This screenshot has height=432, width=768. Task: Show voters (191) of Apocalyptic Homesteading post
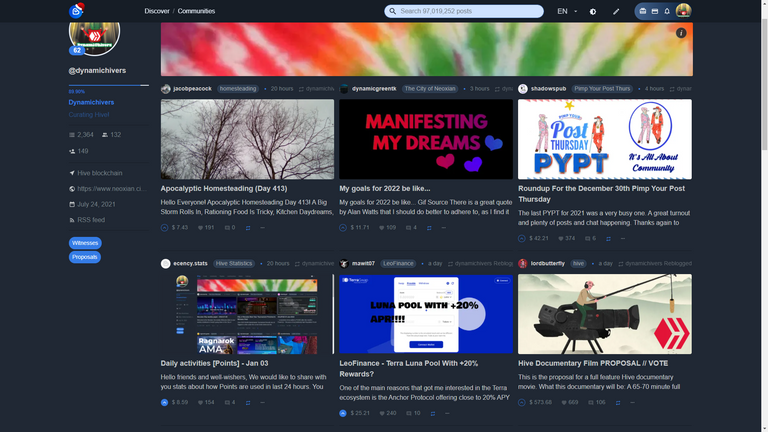tap(206, 228)
